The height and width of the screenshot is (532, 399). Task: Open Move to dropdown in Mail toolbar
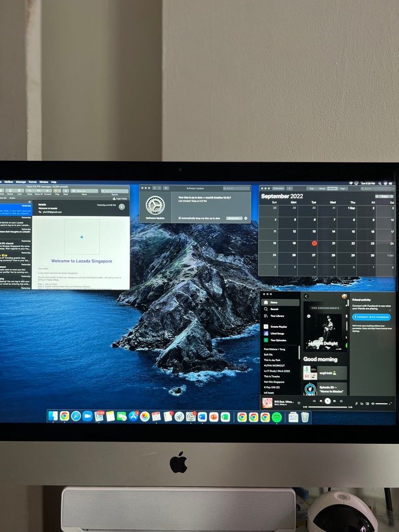pos(84,191)
